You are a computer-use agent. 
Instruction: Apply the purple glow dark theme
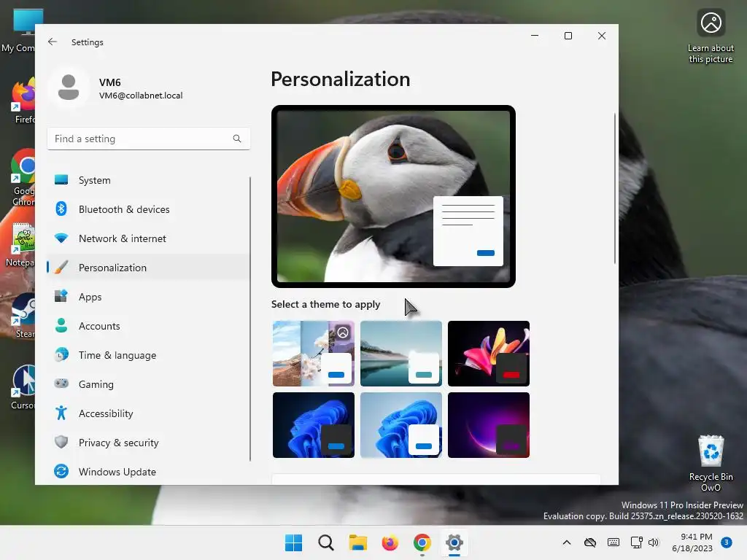pos(488,425)
